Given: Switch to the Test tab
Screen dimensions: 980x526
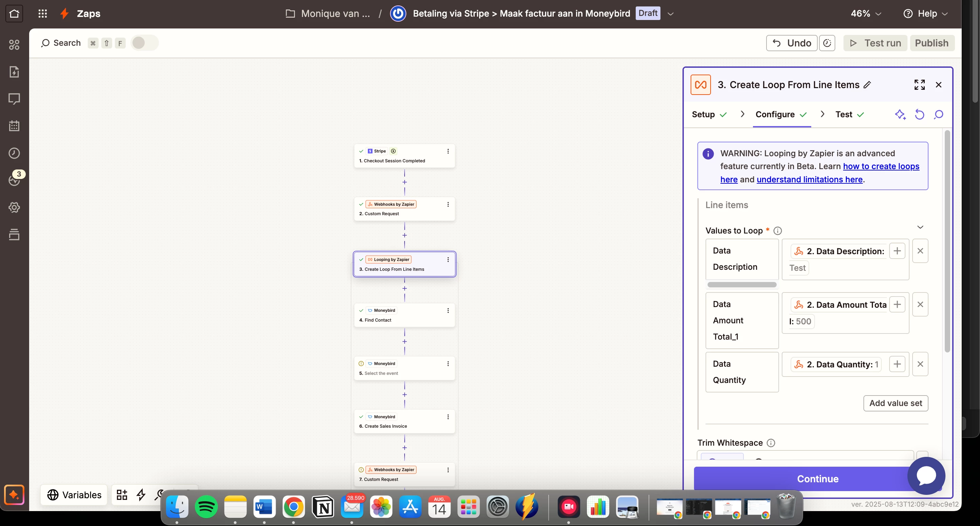Looking at the screenshot, I should point(850,115).
